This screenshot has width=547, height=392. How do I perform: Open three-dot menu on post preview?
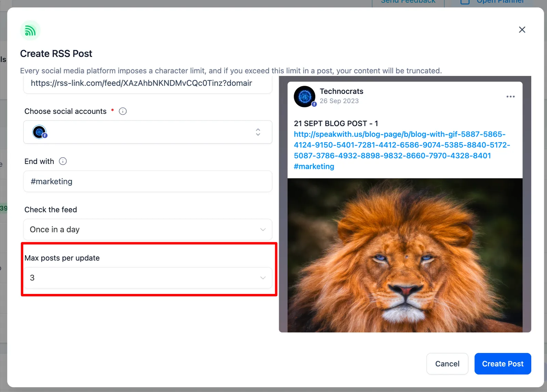(x=510, y=97)
